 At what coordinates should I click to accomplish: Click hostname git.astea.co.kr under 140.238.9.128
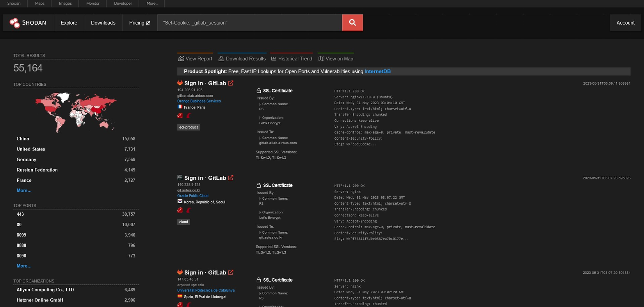pos(189,190)
